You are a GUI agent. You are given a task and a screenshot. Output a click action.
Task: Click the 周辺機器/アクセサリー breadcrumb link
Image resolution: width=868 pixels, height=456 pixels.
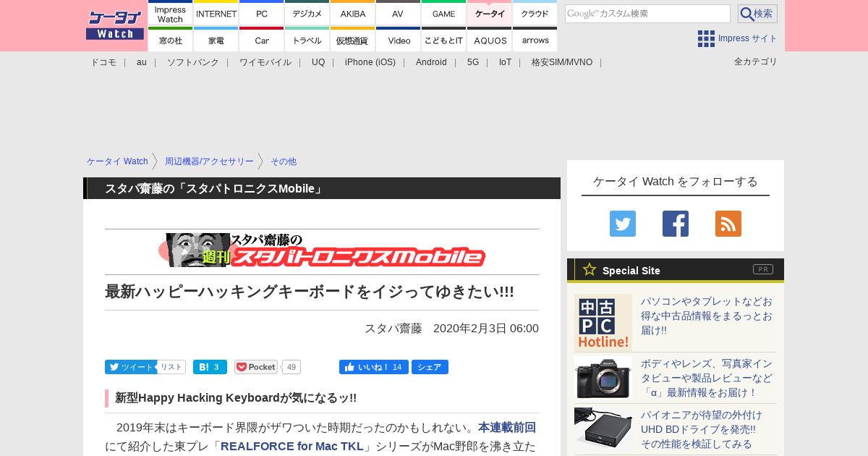[x=209, y=161]
